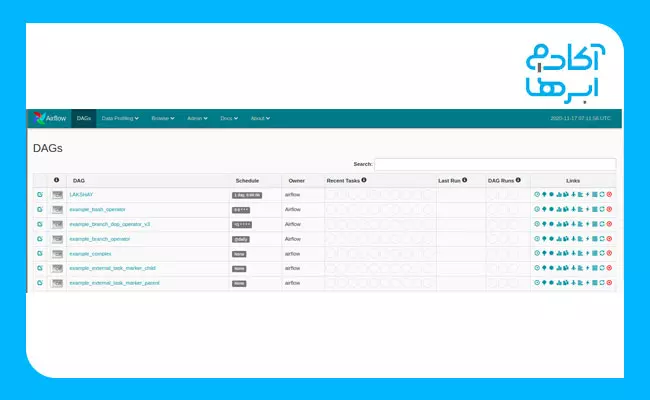Trigger the LAKSHAY DAG run icon

click(x=537, y=195)
